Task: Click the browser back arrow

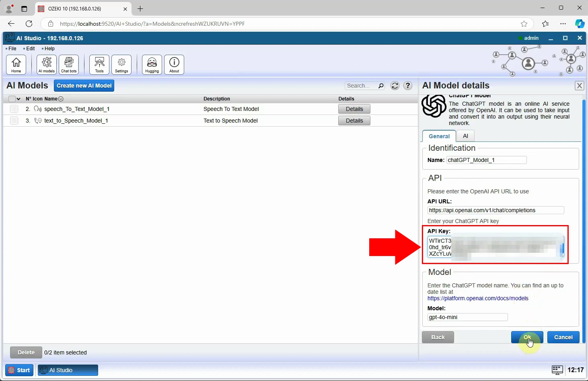Action: (x=11, y=24)
